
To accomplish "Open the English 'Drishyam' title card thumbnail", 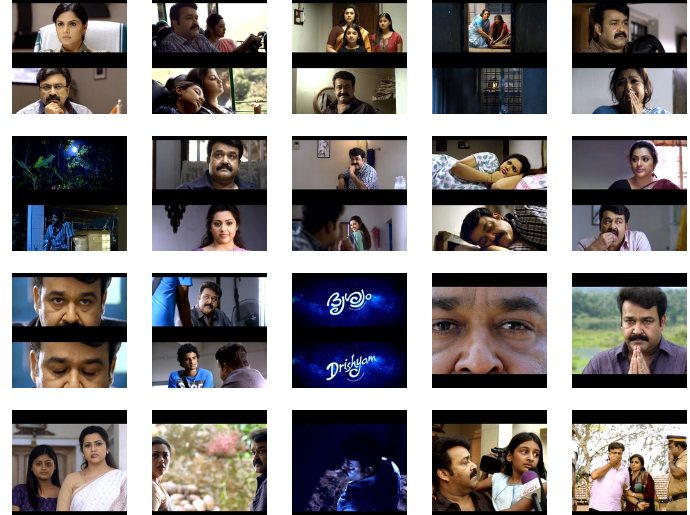I will [349, 366].
